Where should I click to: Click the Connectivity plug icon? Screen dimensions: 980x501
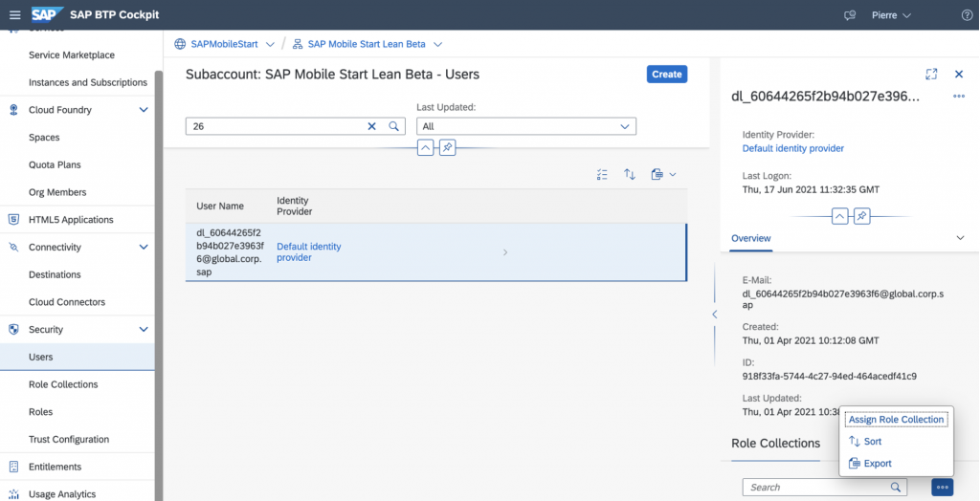[x=13, y=248]
